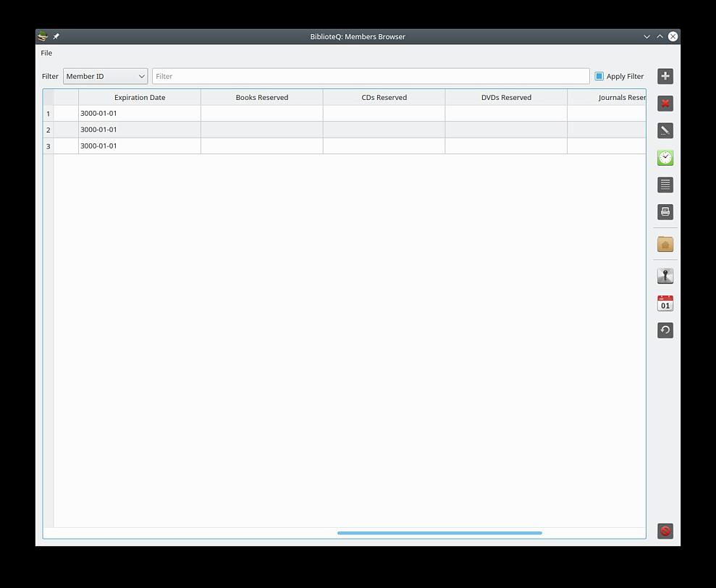
Task: Click the horizontal scrollbar thumb
Action: [439, 533]
